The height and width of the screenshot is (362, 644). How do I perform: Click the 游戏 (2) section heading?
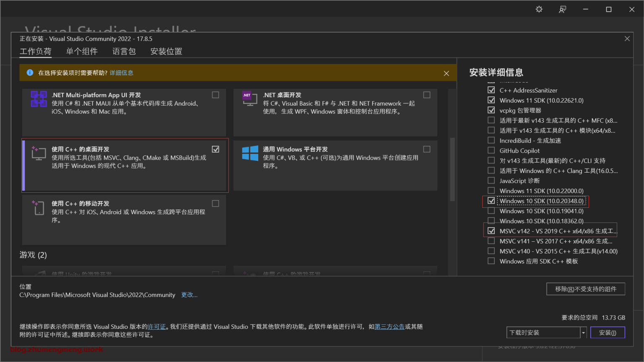33,255
